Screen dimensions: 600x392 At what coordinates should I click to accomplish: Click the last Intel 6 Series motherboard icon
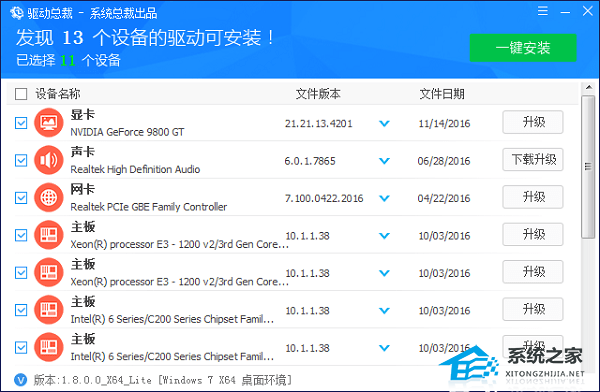pyautogui.click(x=49, y=348)
